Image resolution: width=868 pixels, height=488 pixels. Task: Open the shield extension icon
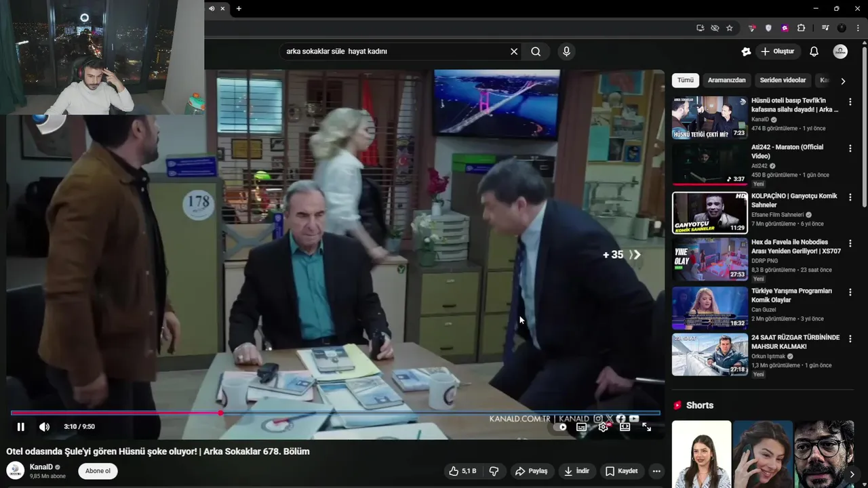pyautogui.click(x=768, y=28)
